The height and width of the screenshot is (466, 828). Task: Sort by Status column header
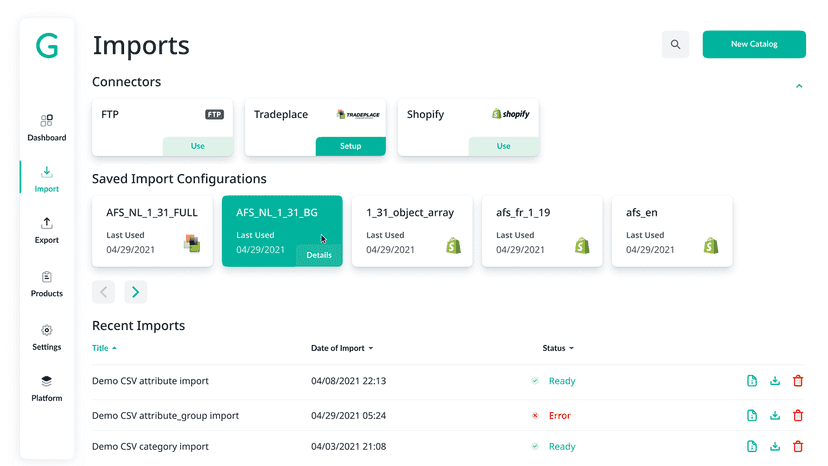coord(558,348)
